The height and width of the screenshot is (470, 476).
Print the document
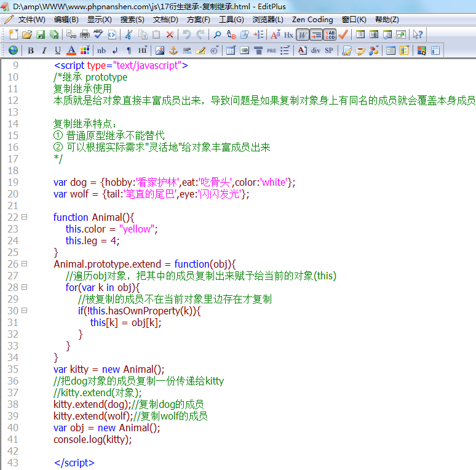[x=85, y=34]
